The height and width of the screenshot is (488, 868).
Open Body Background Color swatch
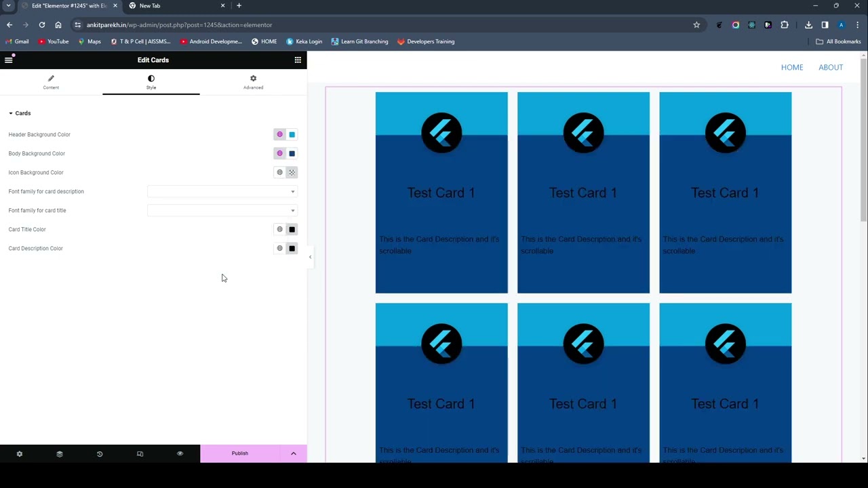pyautogui.click(x=292, y=153)
